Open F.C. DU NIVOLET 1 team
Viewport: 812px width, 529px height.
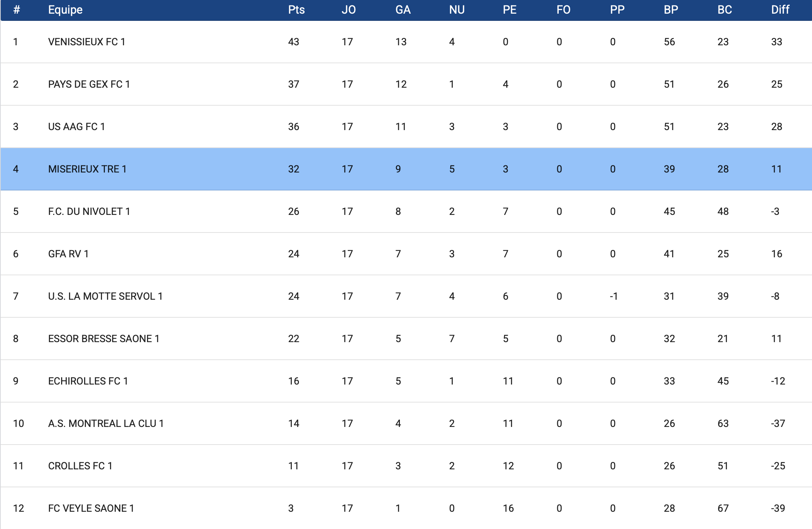(89, 212)
